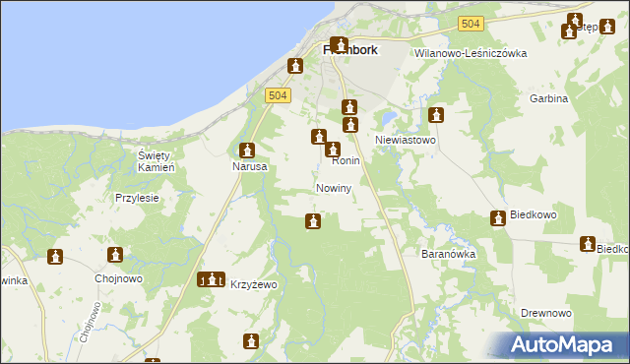The image size is (630, 364).
Task: Click the church icon at far left edge
Action: pos(55,257)
